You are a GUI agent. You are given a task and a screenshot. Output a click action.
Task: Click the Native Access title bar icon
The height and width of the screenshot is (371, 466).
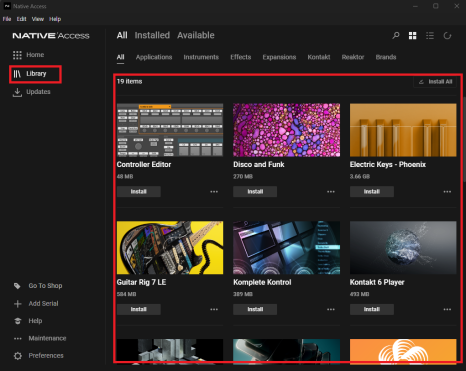tap(7, 6)
